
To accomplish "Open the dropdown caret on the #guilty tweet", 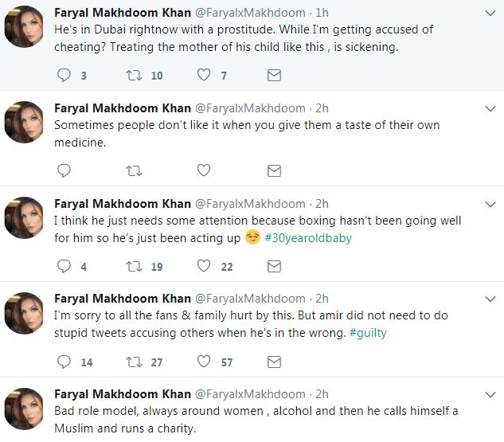I will (x=488, y=299).
